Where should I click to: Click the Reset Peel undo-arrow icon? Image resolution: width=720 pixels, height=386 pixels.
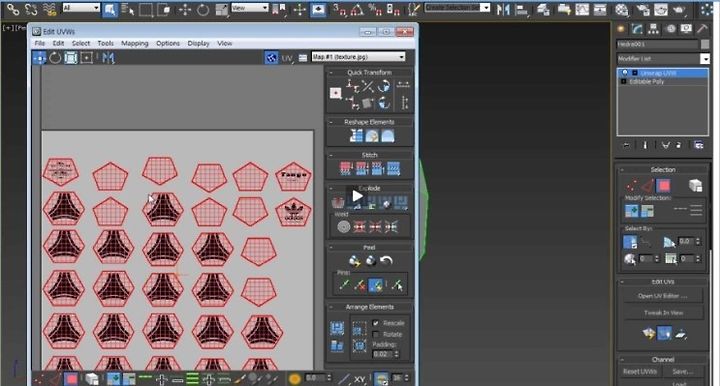tap(386, 261)
